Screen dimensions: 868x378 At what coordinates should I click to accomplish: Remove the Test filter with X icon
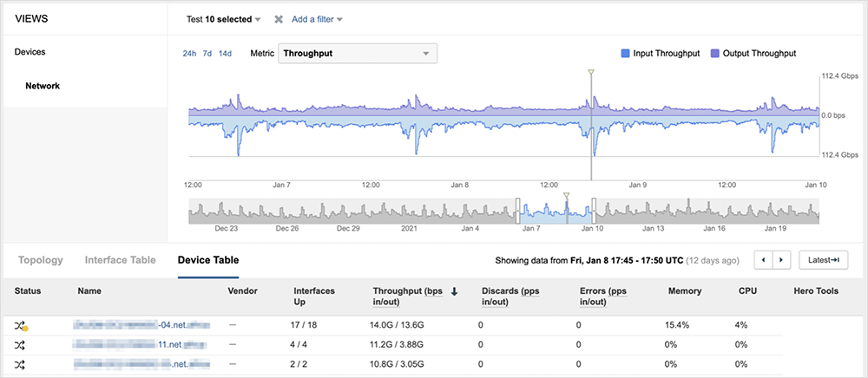[279, 19]
